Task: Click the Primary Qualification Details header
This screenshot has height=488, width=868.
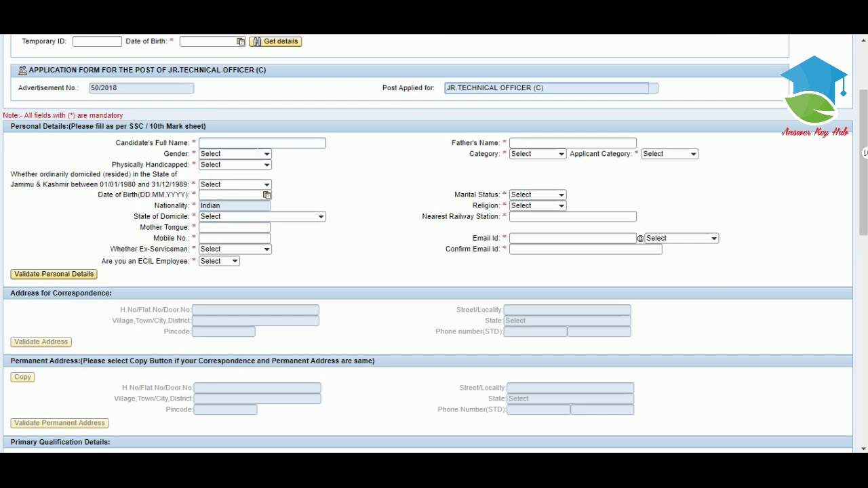Action: coord(427,443)
